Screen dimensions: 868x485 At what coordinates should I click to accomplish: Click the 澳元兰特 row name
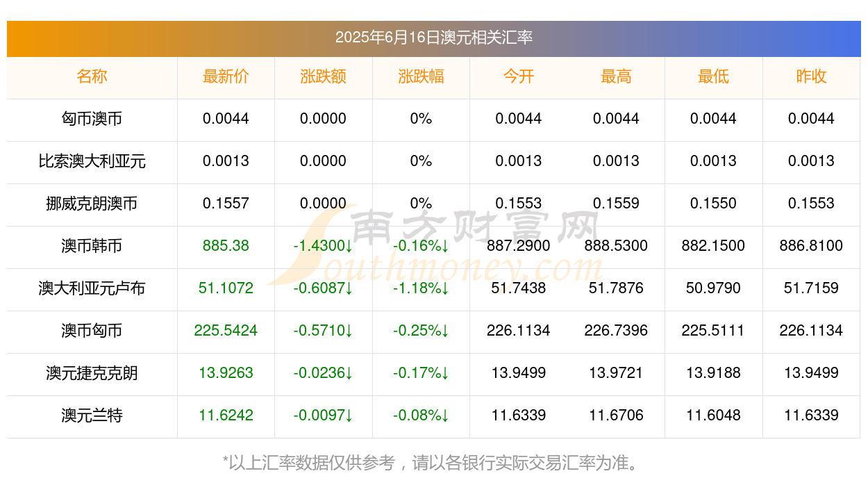click(92, 416)
